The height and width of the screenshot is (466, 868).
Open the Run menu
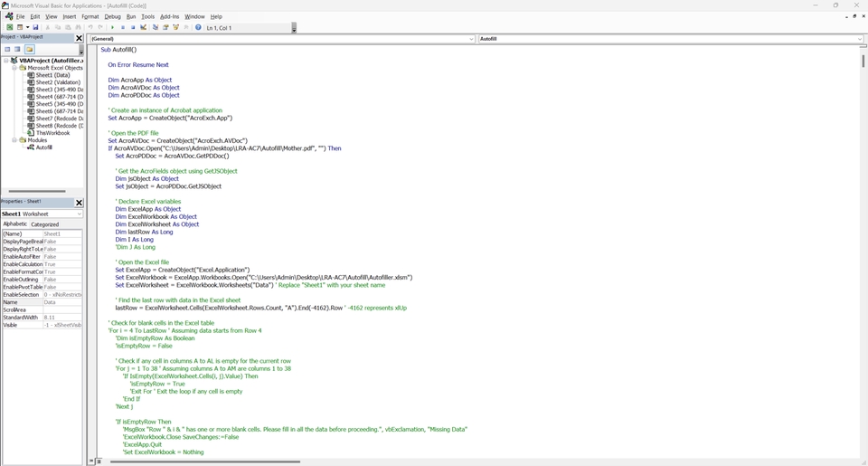131,16
